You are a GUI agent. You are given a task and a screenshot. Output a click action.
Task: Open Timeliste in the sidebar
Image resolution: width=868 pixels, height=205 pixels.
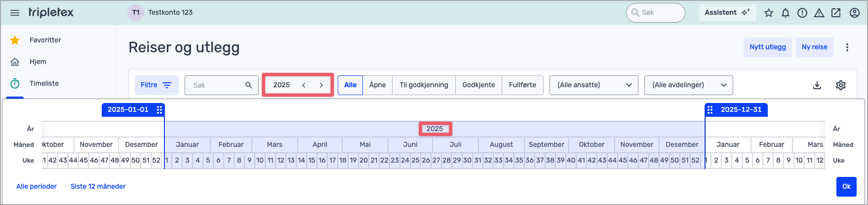(x=44, y=83)
